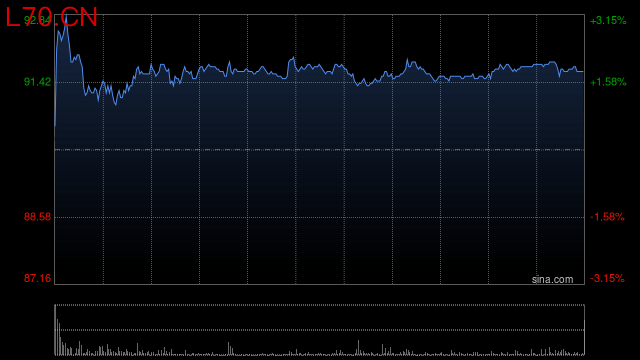The height and width of the screenshot is (360, 640).
Task: Click the -3.15% percentage label
Action: click(607, 278)
